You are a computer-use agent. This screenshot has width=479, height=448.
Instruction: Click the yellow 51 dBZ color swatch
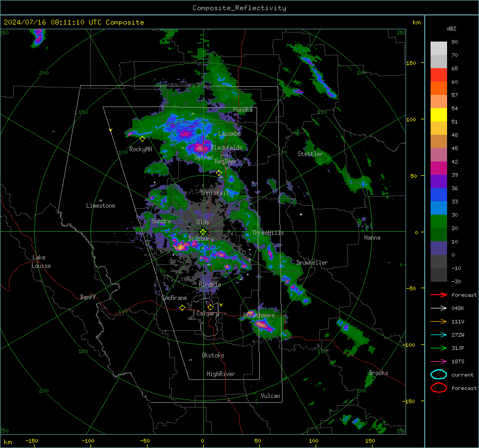coord(439,115)
